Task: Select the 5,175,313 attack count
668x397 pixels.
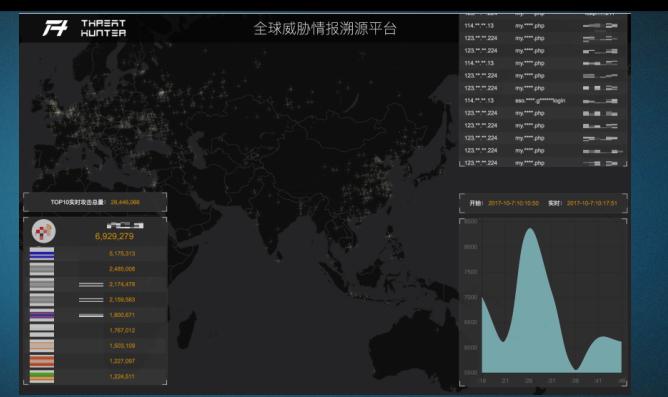Action: 122,253
